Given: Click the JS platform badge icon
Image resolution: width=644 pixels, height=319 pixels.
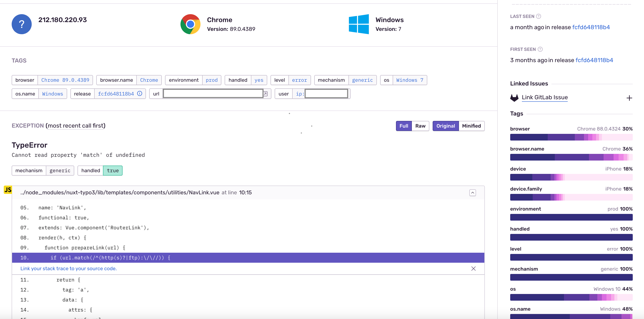Looking at the screenshot, I should (x=8, y=190).
